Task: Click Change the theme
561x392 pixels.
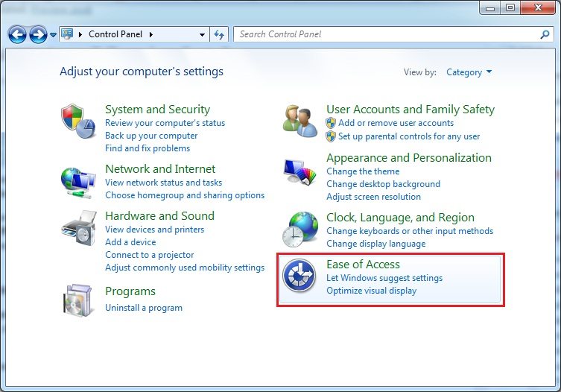Action: [363, 171]
